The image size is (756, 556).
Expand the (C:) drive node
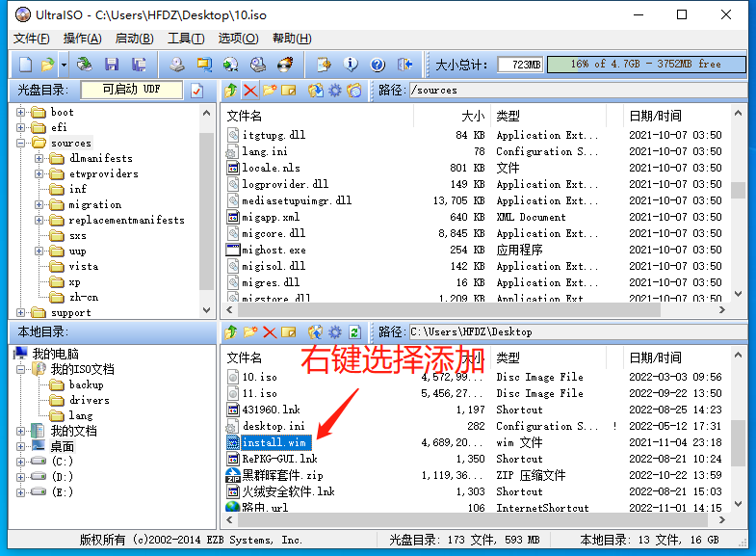20,462
